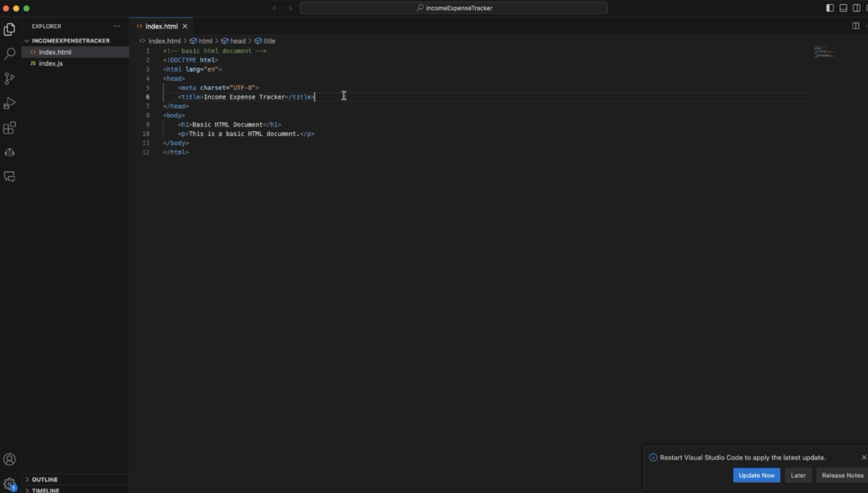The image size is (868, 493).
Task: Select index.js in the file explorer
Action: coord(51,64)
